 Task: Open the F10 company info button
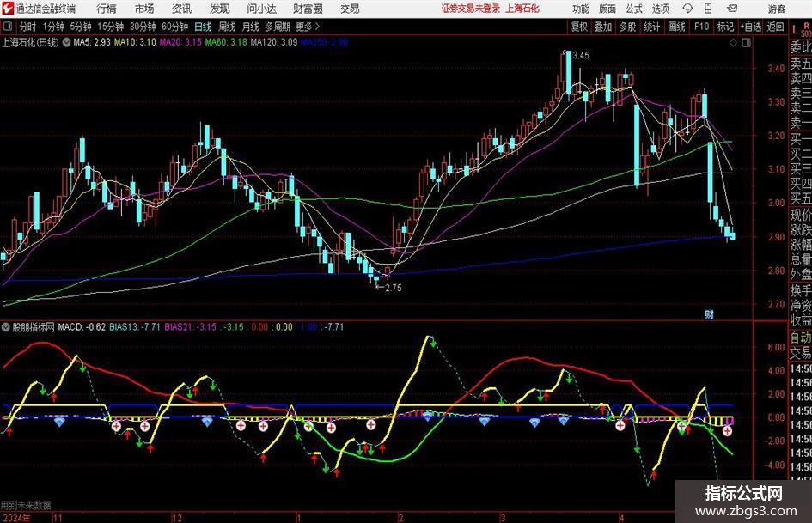tap(701, 27)
